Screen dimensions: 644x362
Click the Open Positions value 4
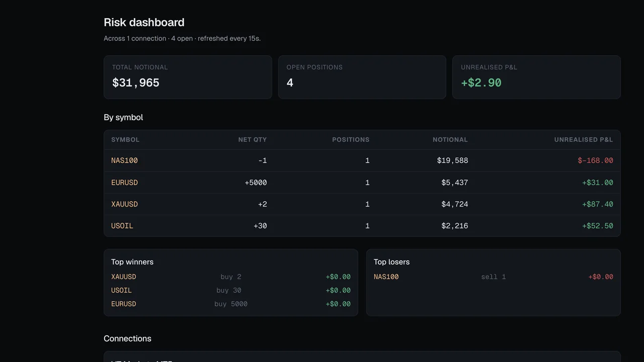[x=290, y=83]
